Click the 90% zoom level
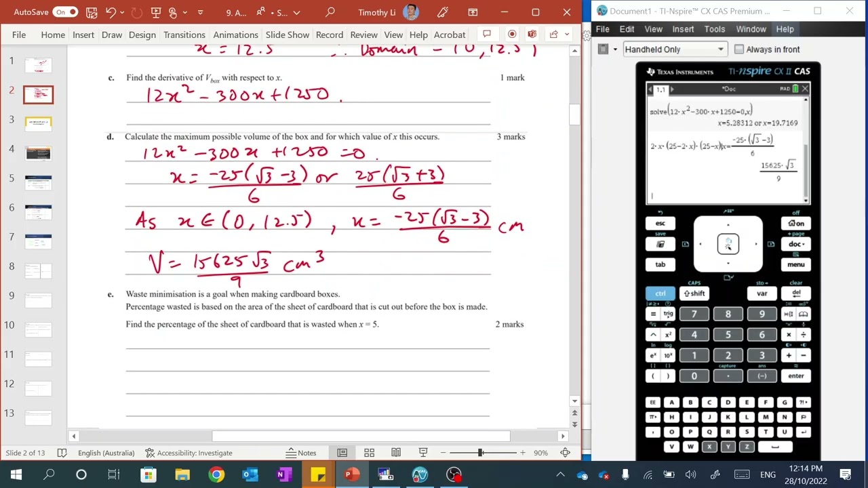Viewport: 868px width, 488px height. [540, 453]
